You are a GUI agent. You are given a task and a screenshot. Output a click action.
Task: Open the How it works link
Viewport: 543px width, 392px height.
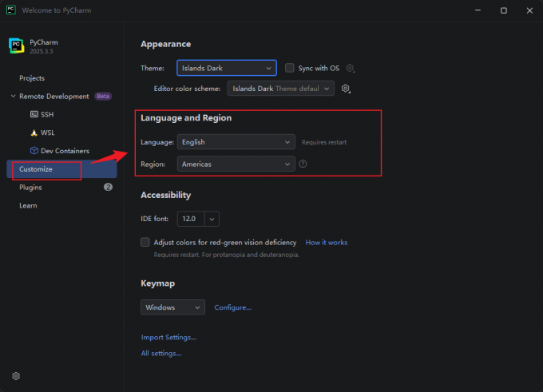pos(327,243)
